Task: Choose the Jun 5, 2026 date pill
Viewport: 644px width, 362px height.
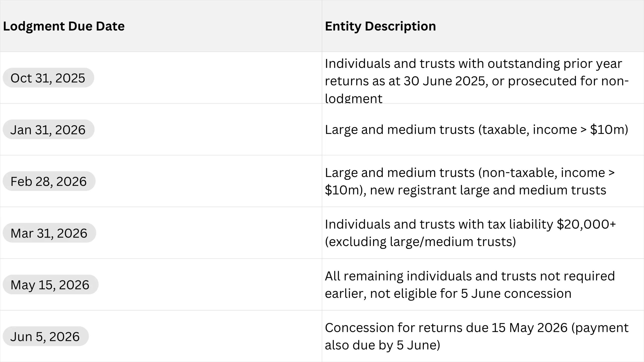Action: (45, 336)
